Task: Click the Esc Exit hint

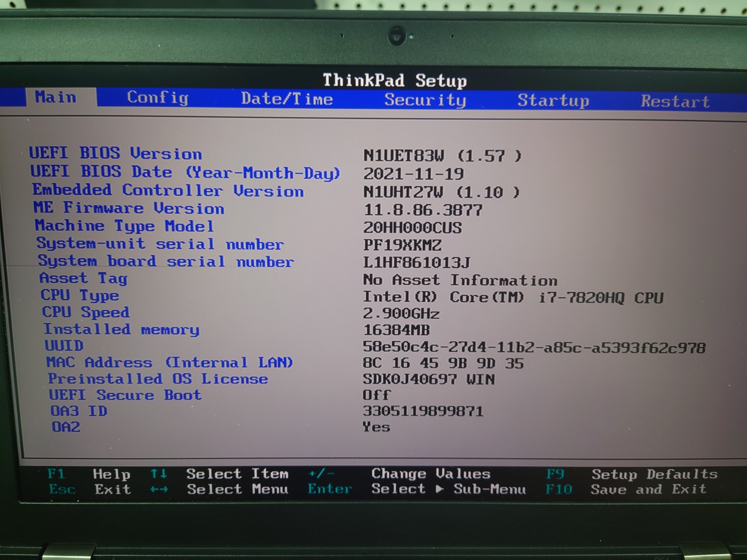Action: point(90,490)
